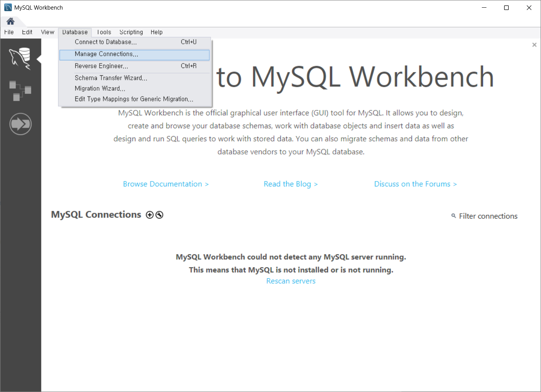Viewport: 541px width, 392px height.
Task: Maximize the MySQL Workbench window
Action: [x=506, y=8]
